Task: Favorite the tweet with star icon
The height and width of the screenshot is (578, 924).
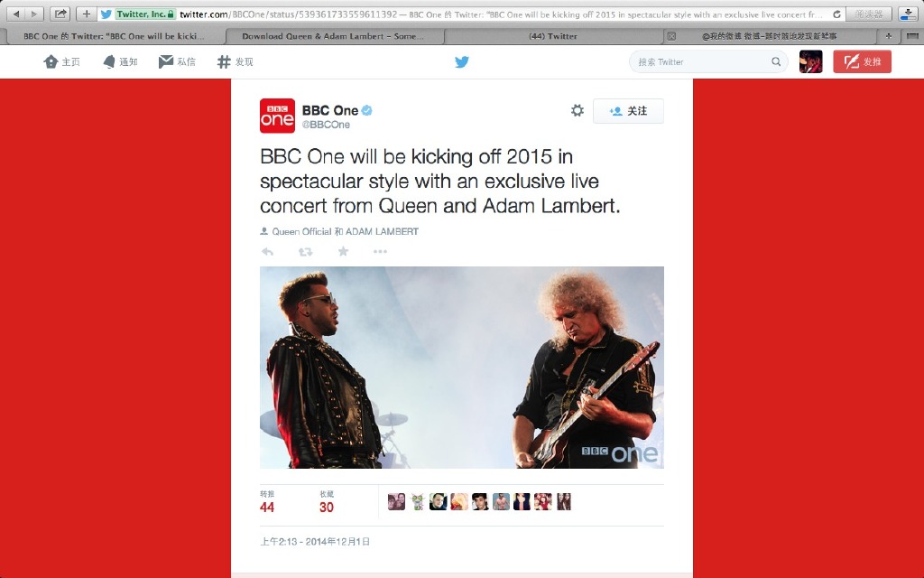Action: click(343, 252)
